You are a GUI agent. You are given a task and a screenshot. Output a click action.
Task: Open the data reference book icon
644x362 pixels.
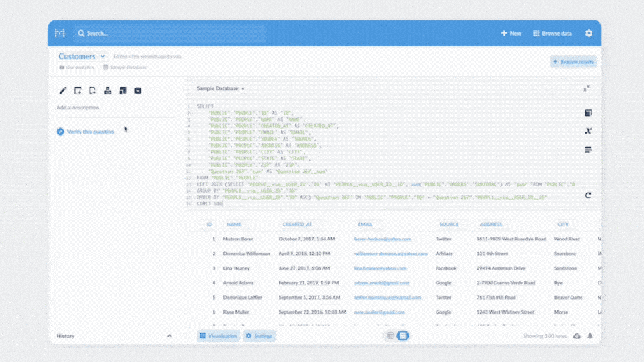(x=588, y=113)
